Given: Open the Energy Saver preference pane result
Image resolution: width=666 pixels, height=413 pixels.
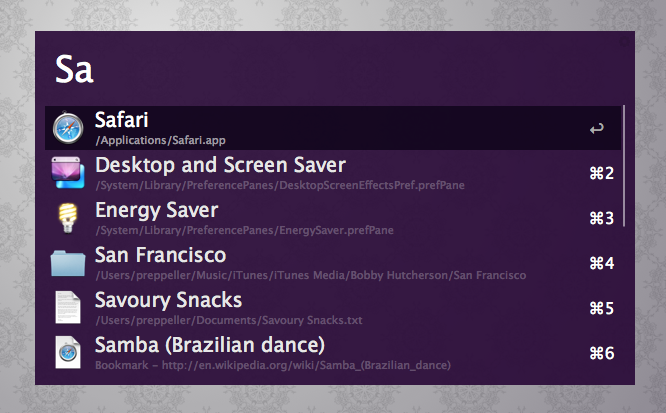Looking at the screenshot, I should 156,210.
